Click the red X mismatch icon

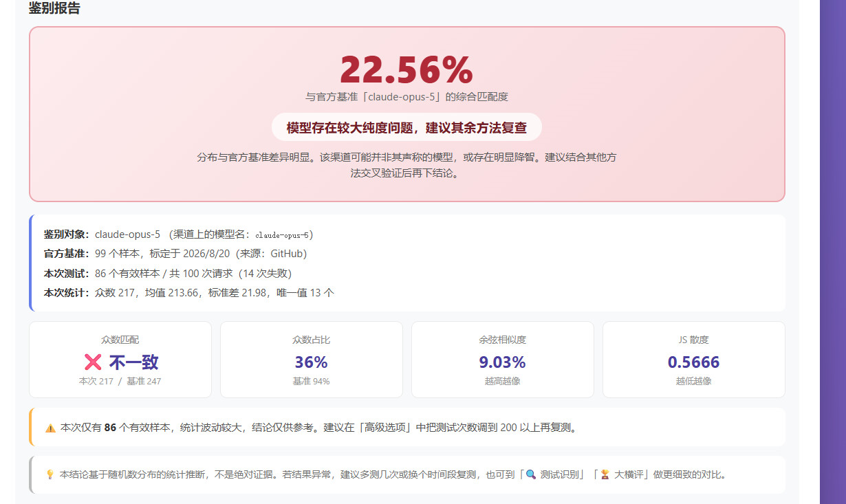[93, 362]
